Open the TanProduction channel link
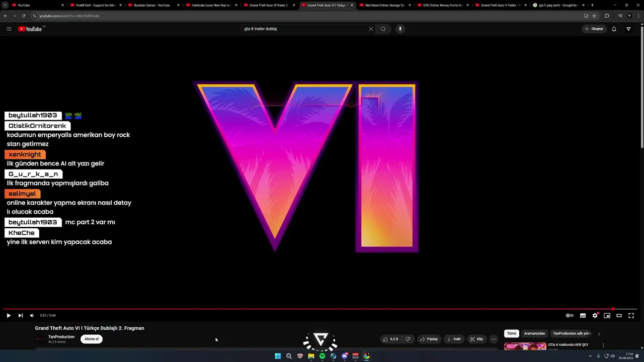 [61, 337]
